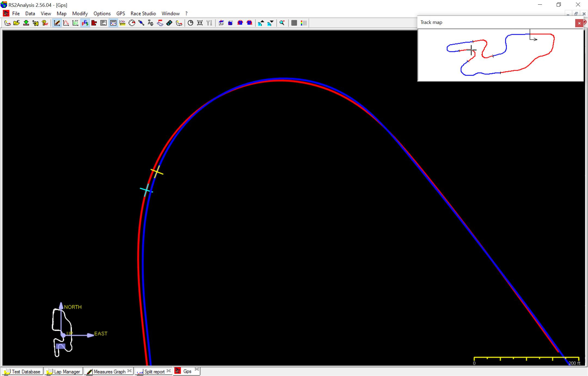Click the green download arrow toolbar icon
Screen dimensions: 588x376
pos(26,23)
